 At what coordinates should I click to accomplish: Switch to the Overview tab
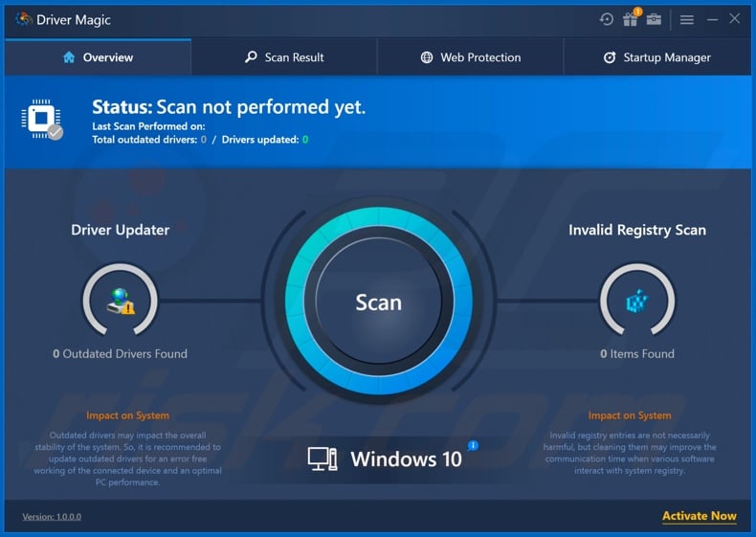point(98,57)
